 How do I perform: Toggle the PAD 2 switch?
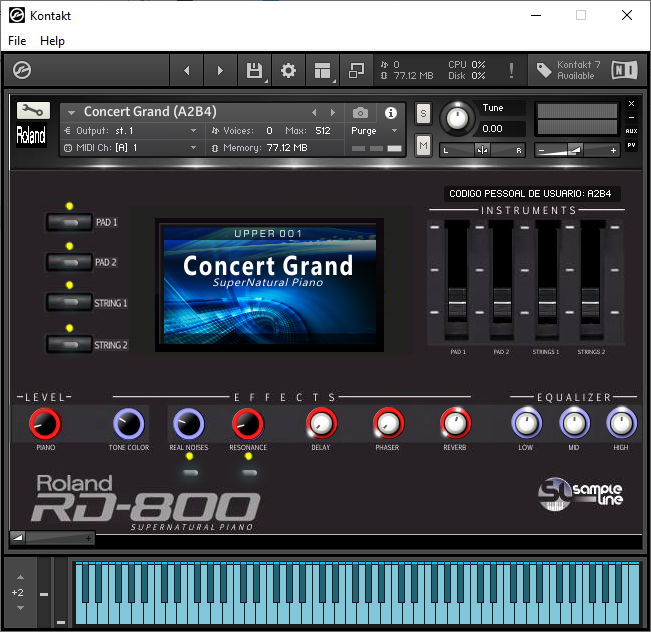[x=69, y=262]
